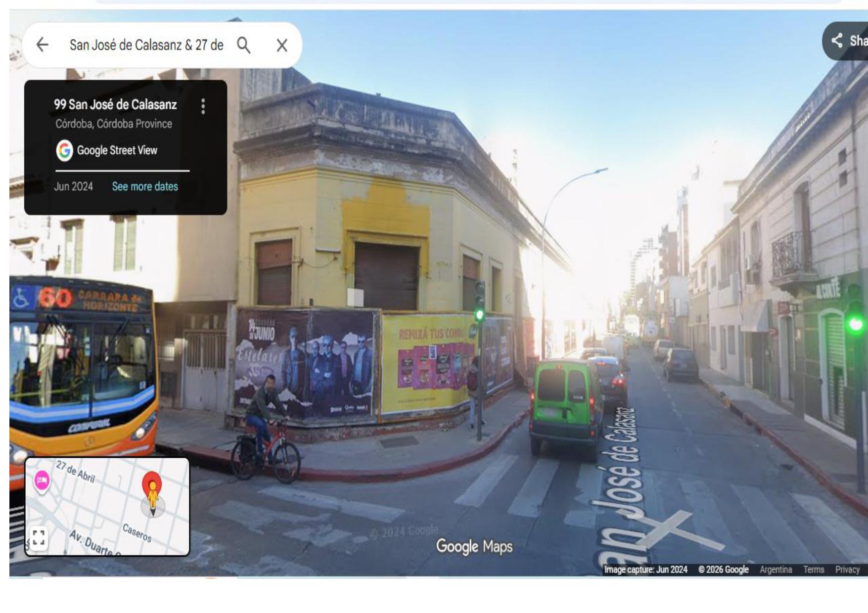Click the Argentina link in footer
868x613 pixels.
click(x=776, y=569)
